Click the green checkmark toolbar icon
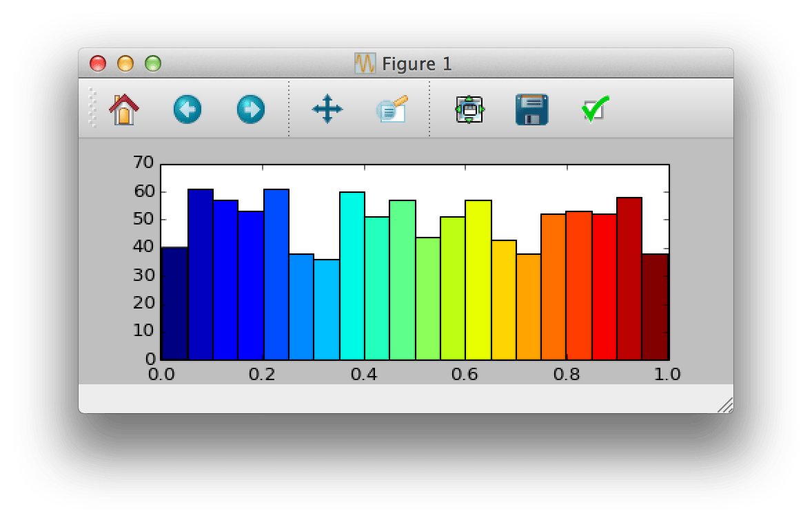The image size is (812, 522). coord(593,108)
